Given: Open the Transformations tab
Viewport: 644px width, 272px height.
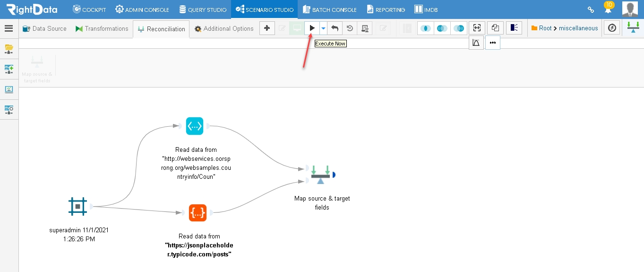Looking at the screenshot, I should [x=102, y=28].
